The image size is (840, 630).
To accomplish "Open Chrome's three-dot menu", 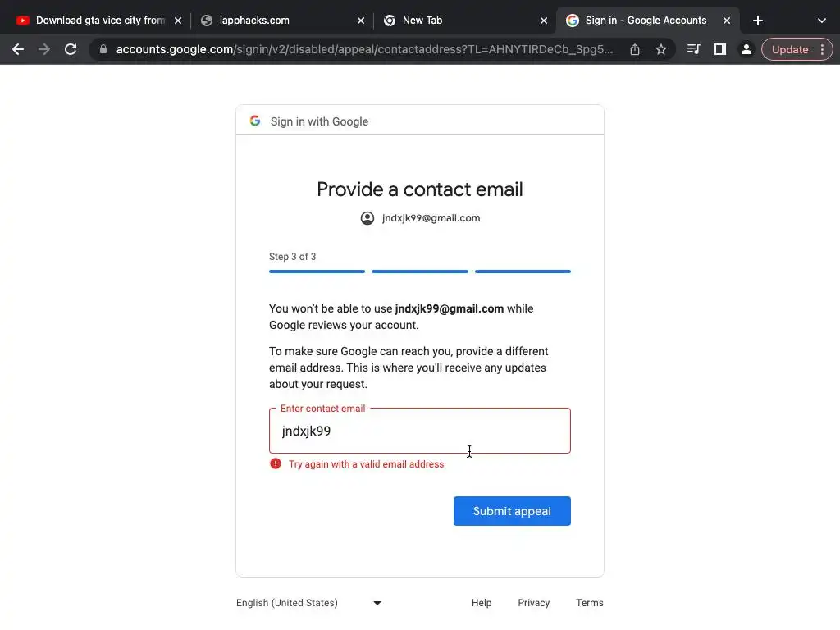I will pyautogui.click(x=822, y=49).
